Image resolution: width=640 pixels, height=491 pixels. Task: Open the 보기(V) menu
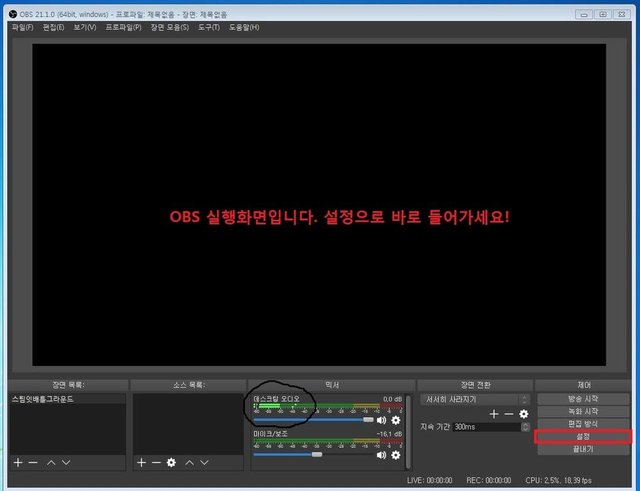click(x=84, y=27)
